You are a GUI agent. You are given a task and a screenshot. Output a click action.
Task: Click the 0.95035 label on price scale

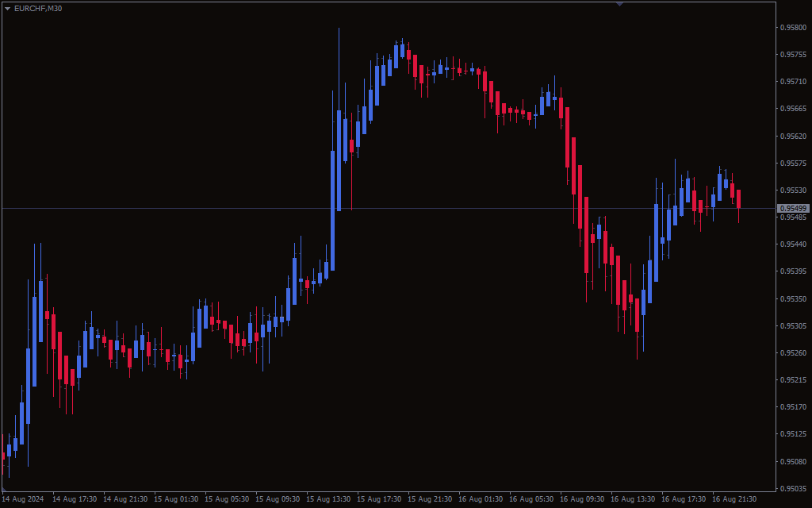click(x=793, y=488)
